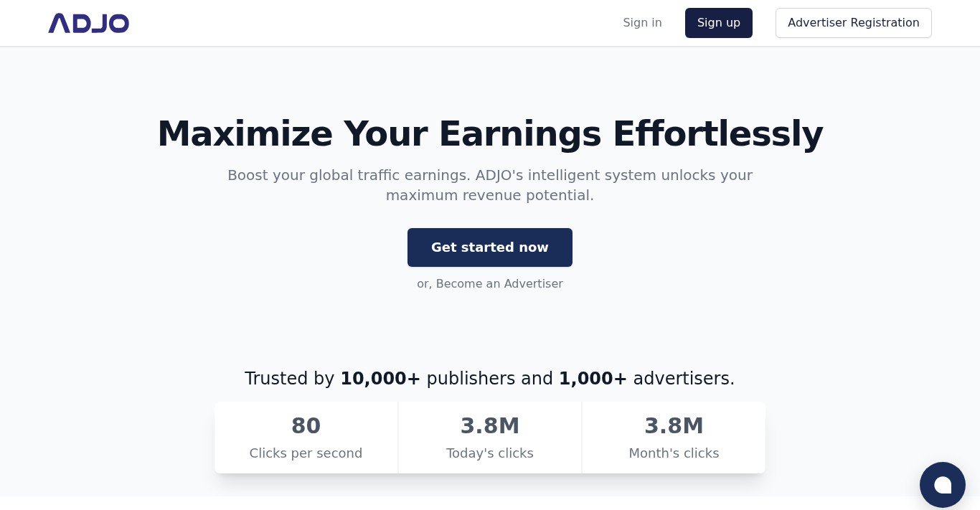
Task: Follow the Become an Advertiser link
Action: point(499,283)
